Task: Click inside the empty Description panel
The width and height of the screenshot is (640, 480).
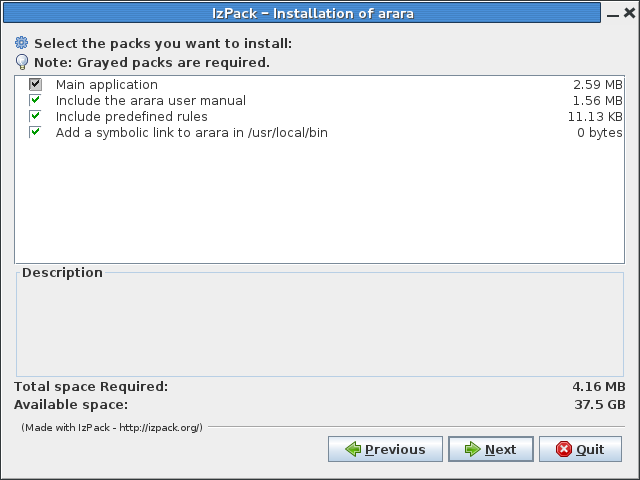Action: coord(318,326)
